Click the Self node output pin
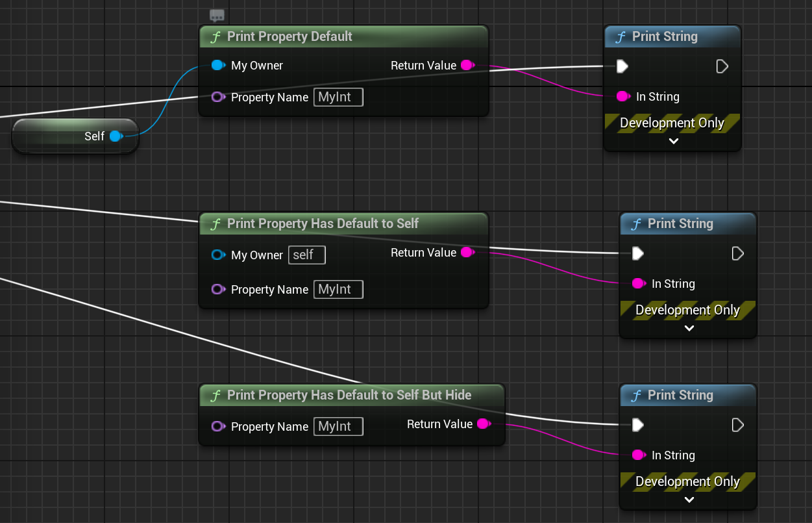 [116, 136]
